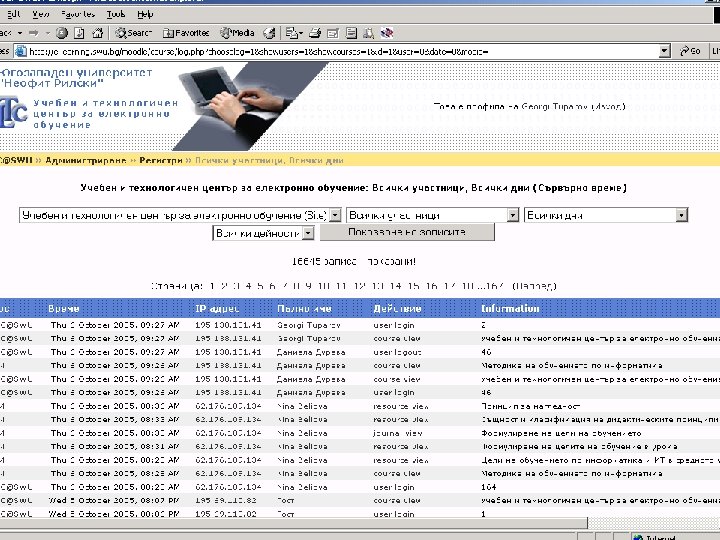Click the 'user logout' action entry
This screenshot has height=540, width=720.
pos(397,352)
